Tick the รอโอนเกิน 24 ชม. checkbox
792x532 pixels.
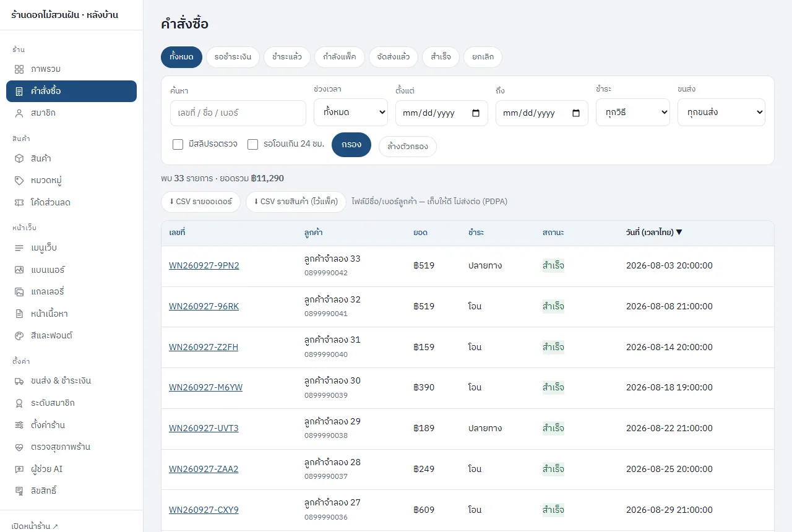point(252,145)
